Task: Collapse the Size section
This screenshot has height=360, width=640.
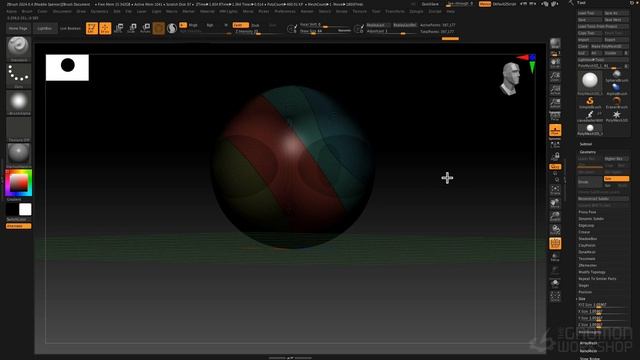Action: (582, 299)
